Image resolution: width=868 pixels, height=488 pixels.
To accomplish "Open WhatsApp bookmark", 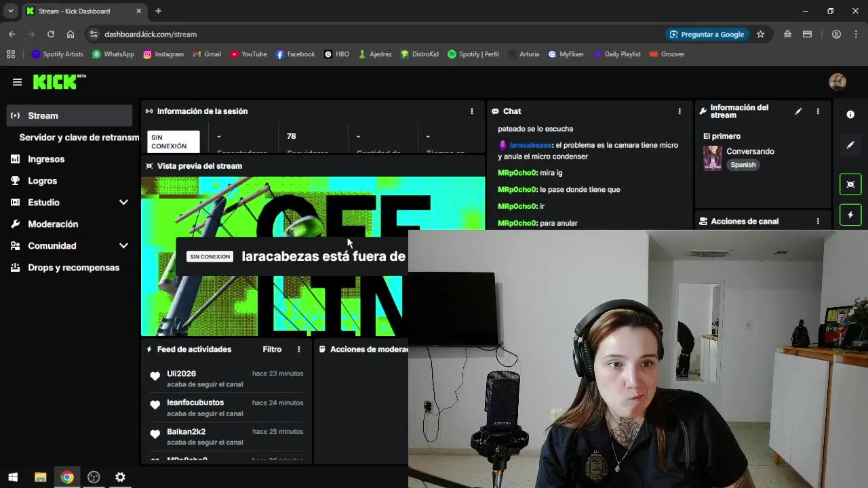I will (113, 54).
